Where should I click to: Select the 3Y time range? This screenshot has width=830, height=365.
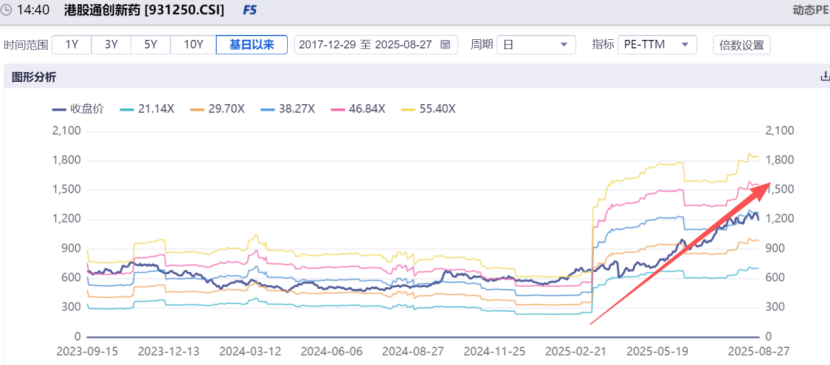tap(111, 44)
